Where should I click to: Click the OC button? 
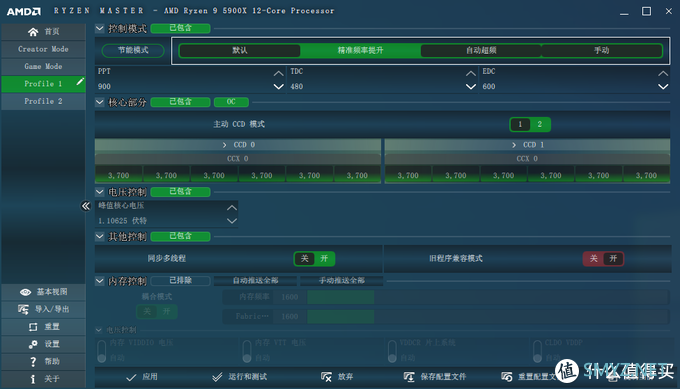tap(231, 102)
